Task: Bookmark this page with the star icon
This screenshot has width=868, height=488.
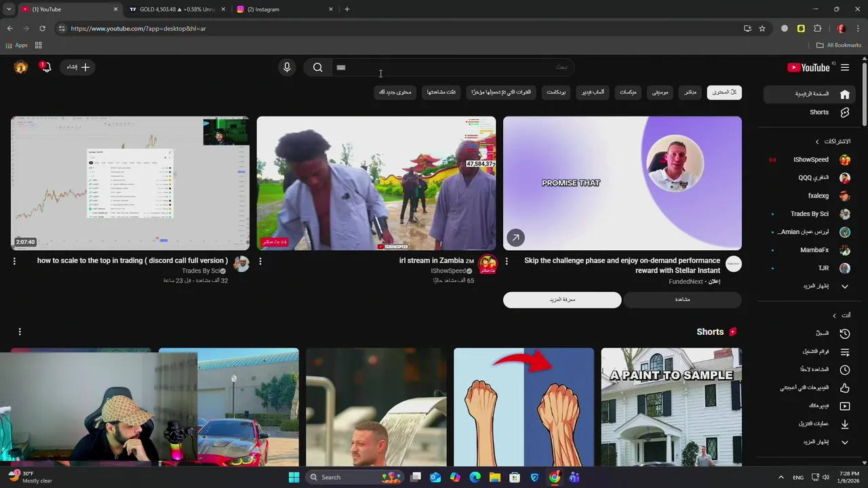Action: coord(762,28)
